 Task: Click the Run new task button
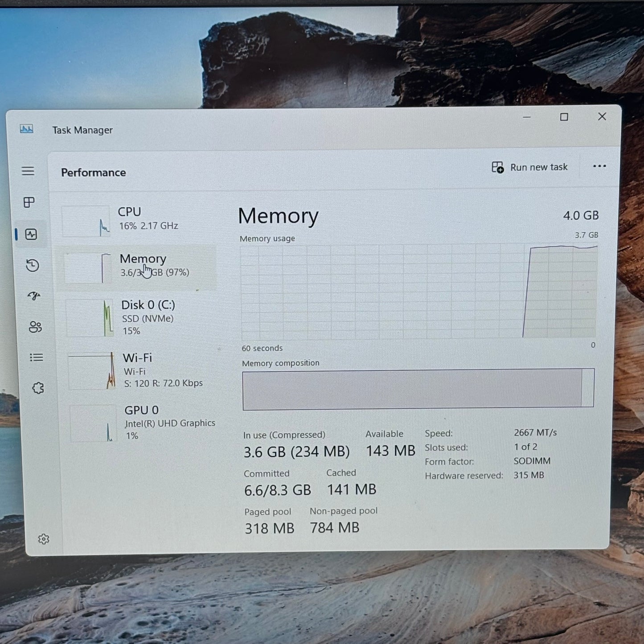pyautogui.click(x=529, y=168)
